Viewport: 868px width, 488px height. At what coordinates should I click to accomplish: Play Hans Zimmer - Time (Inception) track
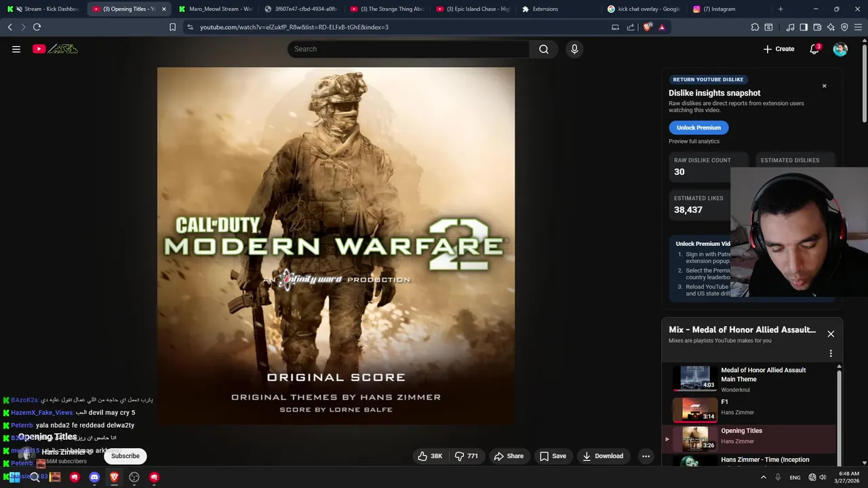point(749,461)
